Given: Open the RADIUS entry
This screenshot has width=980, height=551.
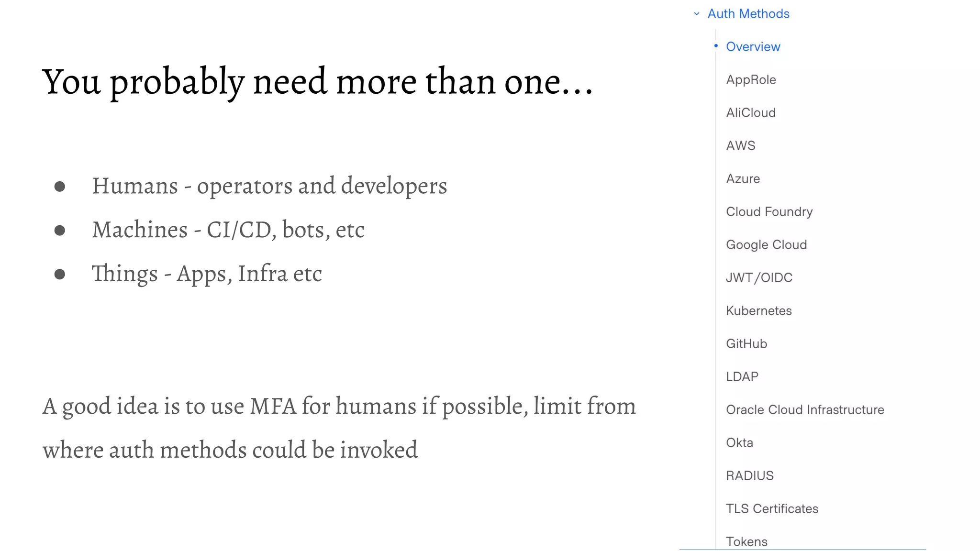Looking at the screenshot, I should point(750,476).
